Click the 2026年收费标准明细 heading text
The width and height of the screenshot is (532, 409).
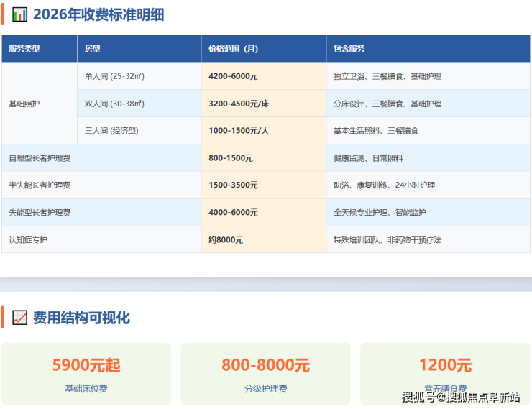[x=98, y=14]
